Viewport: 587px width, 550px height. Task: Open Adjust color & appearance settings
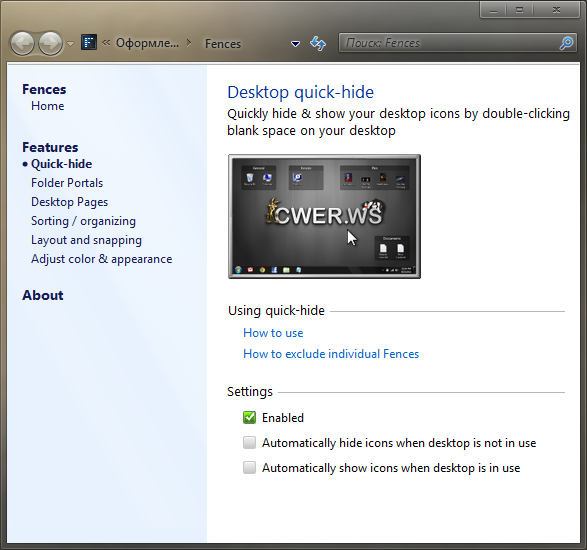coord(101,259)
